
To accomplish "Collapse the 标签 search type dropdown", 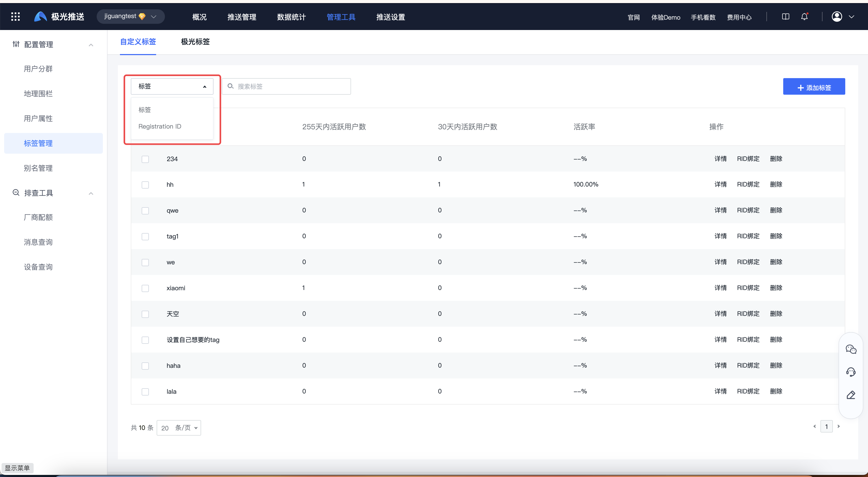I will (x=172, y=86).
